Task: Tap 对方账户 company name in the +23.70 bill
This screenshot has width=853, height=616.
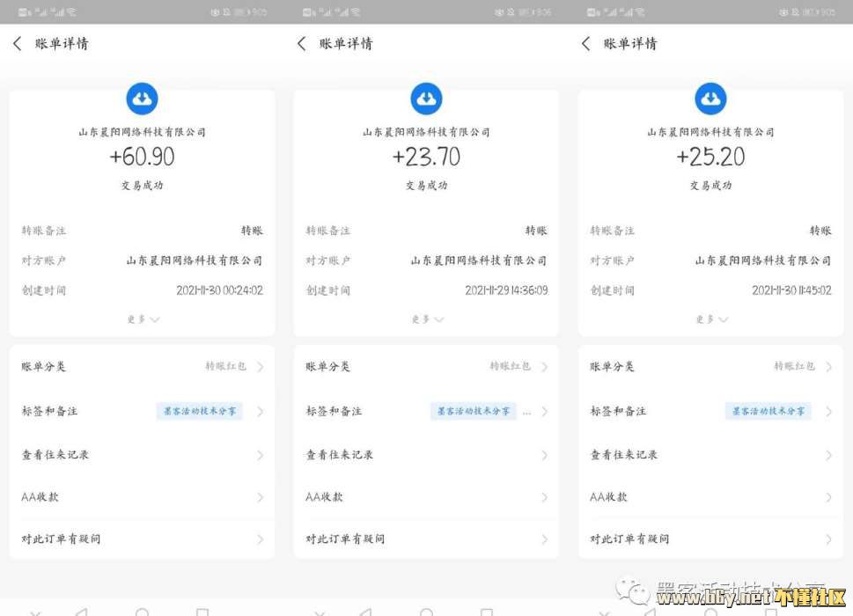Action: (x=478, y=260)
